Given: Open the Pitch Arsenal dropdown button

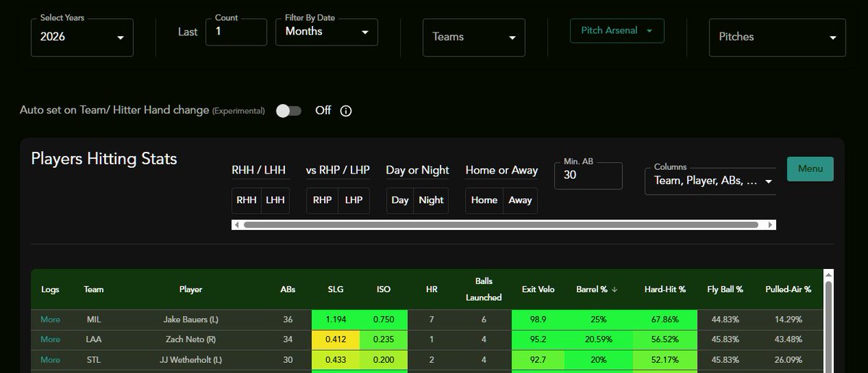Looking at the screenshot, I should pos(617,31).
